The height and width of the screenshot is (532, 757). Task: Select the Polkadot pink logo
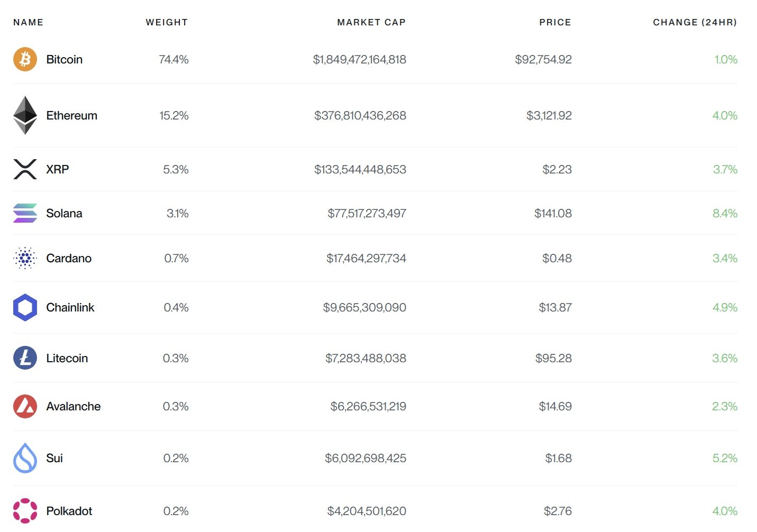(x=24, y=510)
